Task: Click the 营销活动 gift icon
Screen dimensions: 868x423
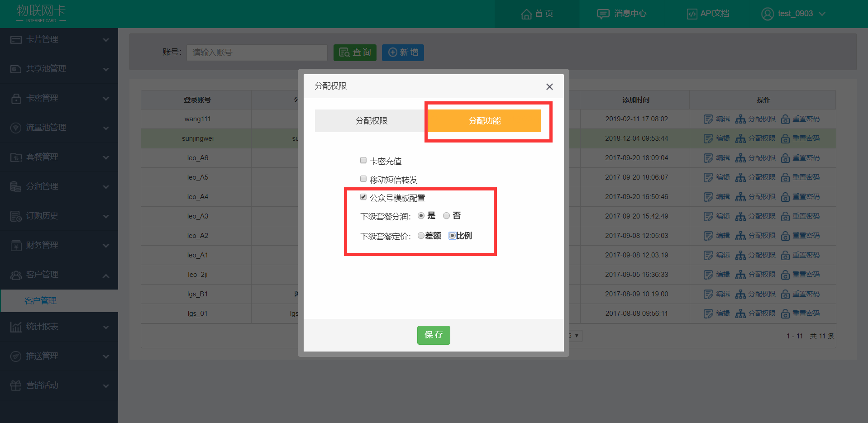Action: click(16, 386)
